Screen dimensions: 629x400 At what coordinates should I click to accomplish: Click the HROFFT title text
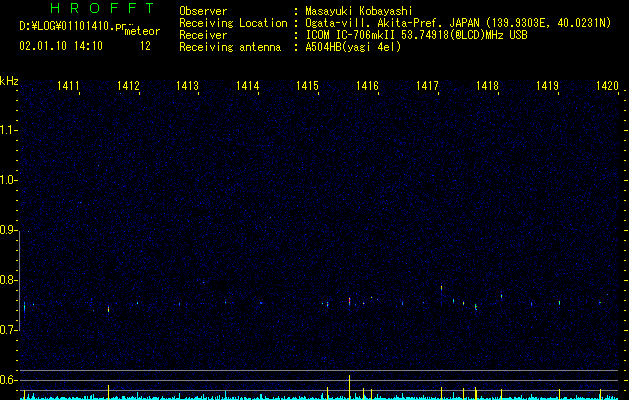tap(102, 8)
